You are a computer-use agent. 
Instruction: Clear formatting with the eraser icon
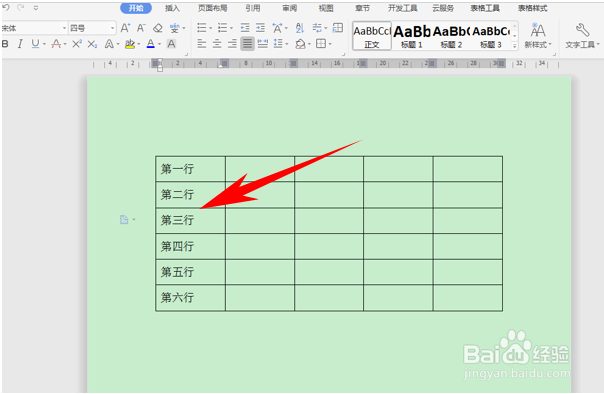point(158,28)
